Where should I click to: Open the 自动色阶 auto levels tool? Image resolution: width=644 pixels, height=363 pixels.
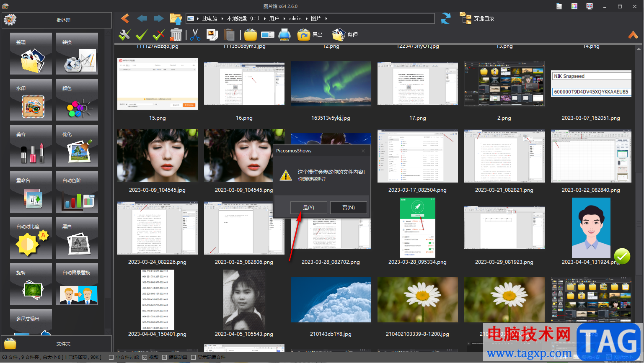click(77, 192)
